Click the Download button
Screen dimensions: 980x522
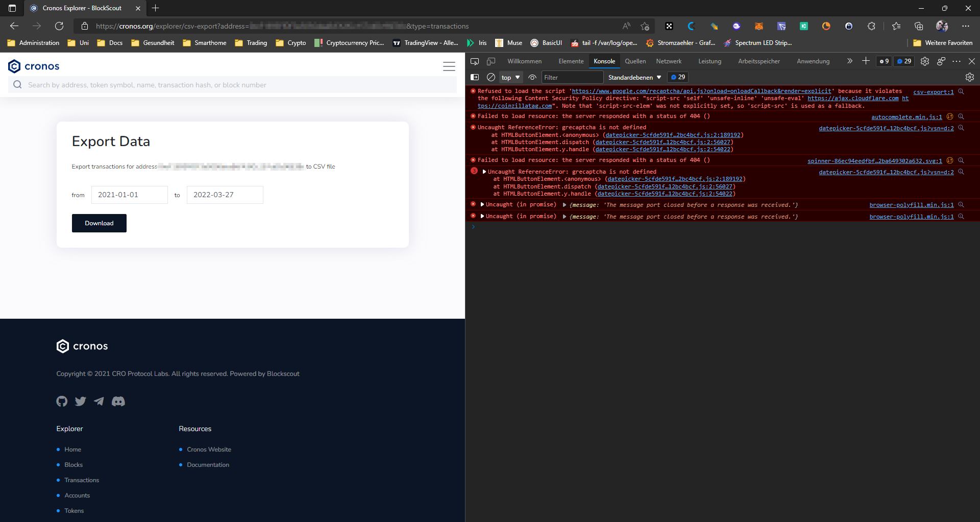click(99, 223)
